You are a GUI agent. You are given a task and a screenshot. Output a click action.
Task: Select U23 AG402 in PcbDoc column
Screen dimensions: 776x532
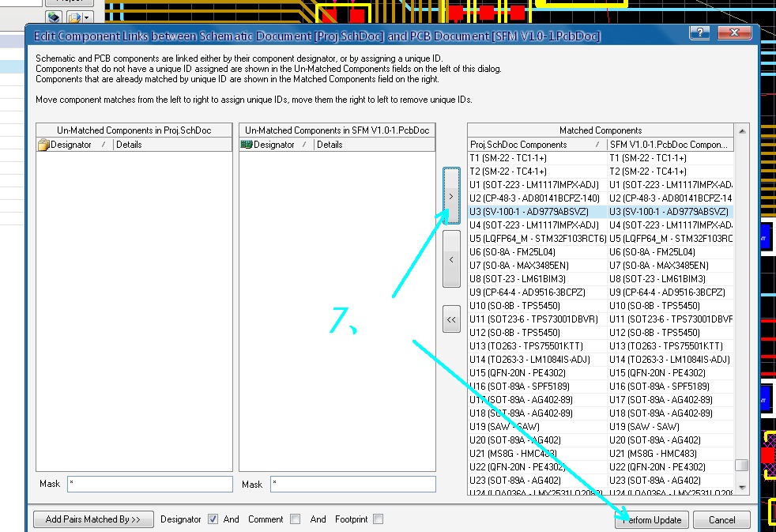[671, 480]
